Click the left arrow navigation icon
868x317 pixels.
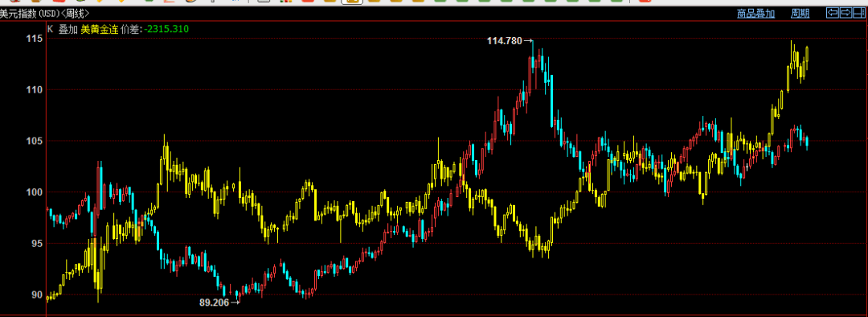tap(832, 13)
